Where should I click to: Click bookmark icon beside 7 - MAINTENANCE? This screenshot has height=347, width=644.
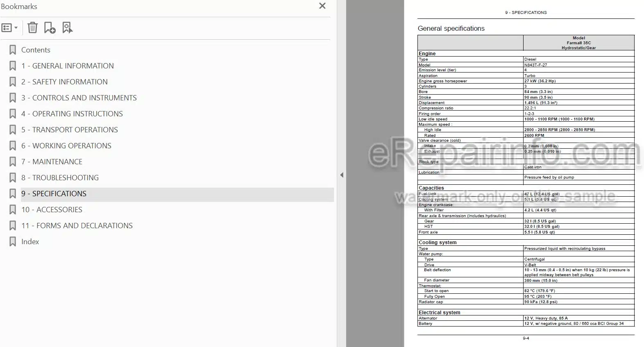[13, 162]
